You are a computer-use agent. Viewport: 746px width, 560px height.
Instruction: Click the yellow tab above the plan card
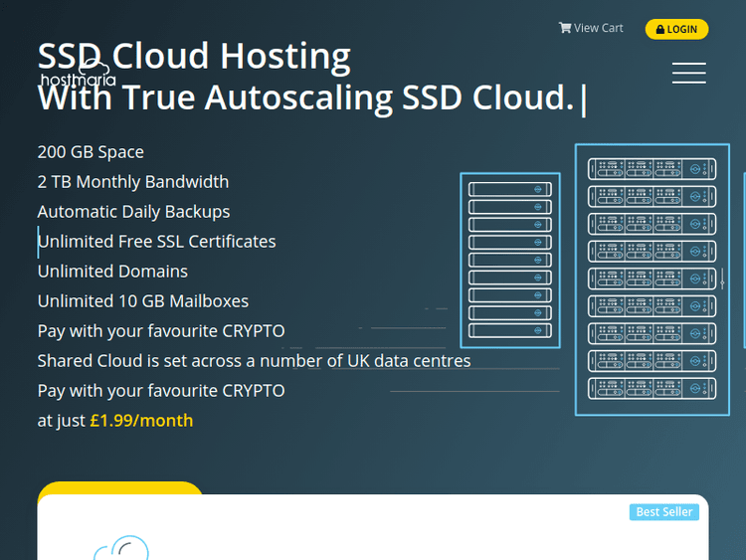tap(119, 488)
